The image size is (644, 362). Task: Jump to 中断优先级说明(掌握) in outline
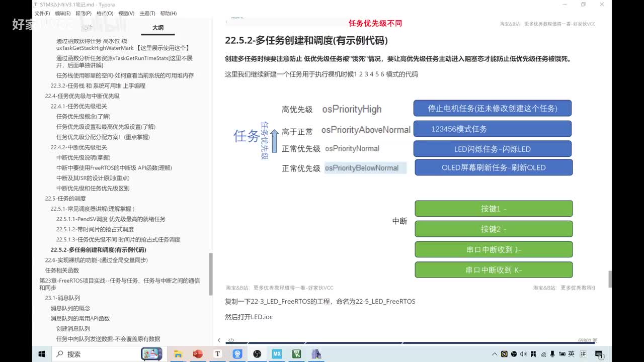[x=83, y=157]
